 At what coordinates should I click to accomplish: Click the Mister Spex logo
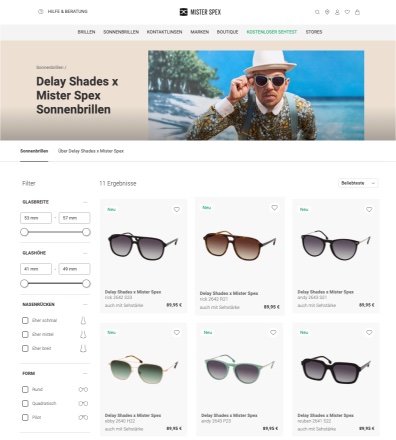200,12
